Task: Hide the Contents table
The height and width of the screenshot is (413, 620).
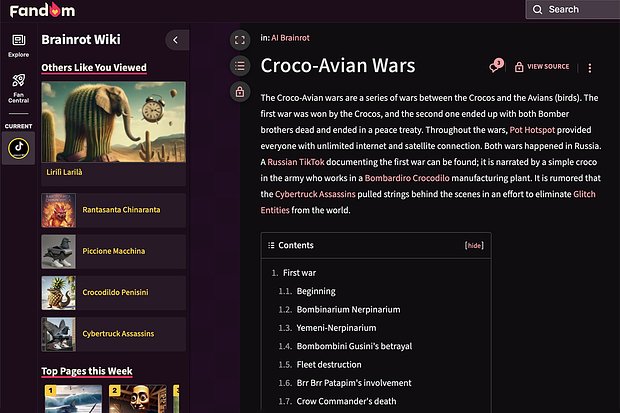Action: coord(474,245)
